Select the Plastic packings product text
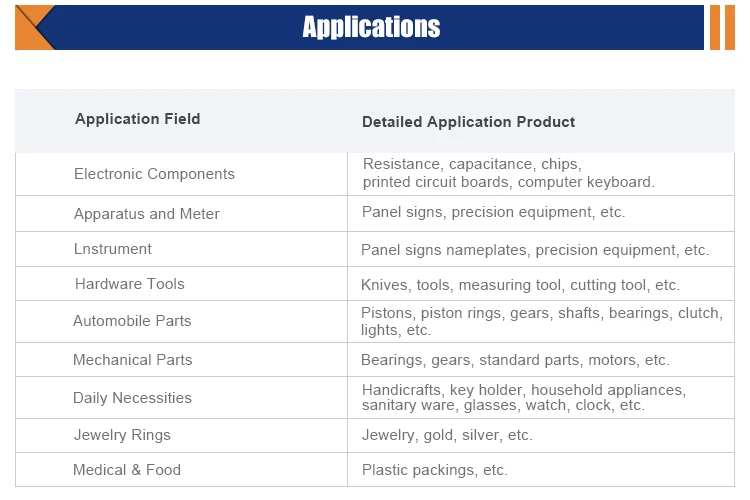The width and height of the screenshot is (750, 500). click(435, 470)
